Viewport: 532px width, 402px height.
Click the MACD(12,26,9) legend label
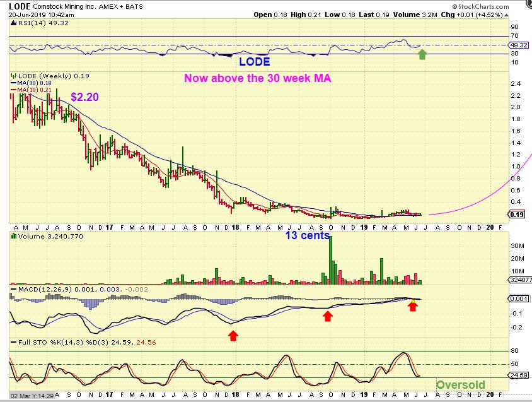(45, 289)
